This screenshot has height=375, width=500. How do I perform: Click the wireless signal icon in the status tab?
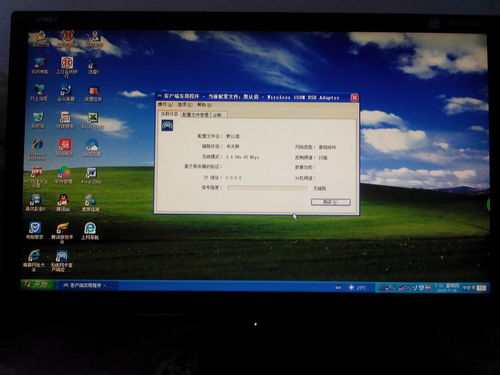(x=167, y=126)
